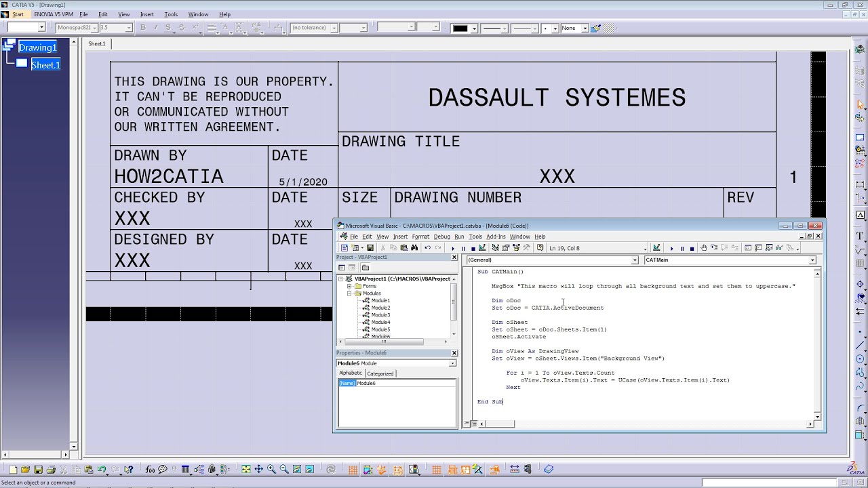Open the Project Explorer icon in VBA toolbar
Screen dimensions: 868x488
pyautogui.click(x=494, y=248)
